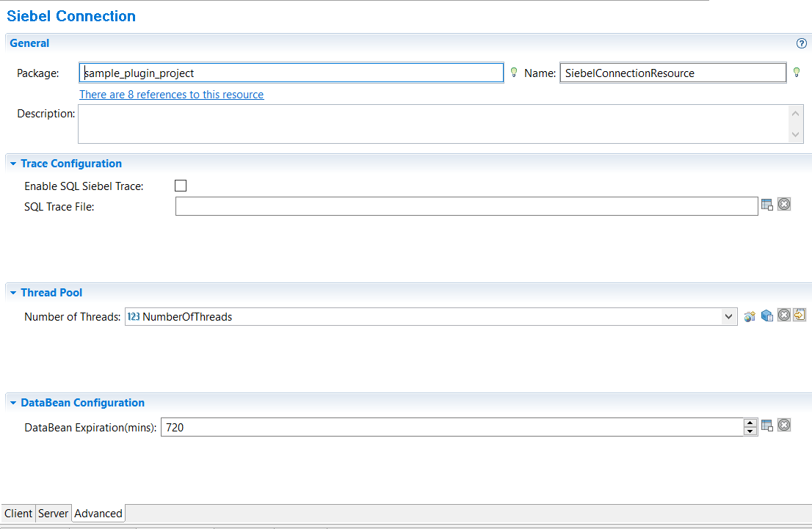The height and width of the screenshot is (529, 812).
Task: Click the DataBean Expiration value 720
Action: (x=175, y=428)
